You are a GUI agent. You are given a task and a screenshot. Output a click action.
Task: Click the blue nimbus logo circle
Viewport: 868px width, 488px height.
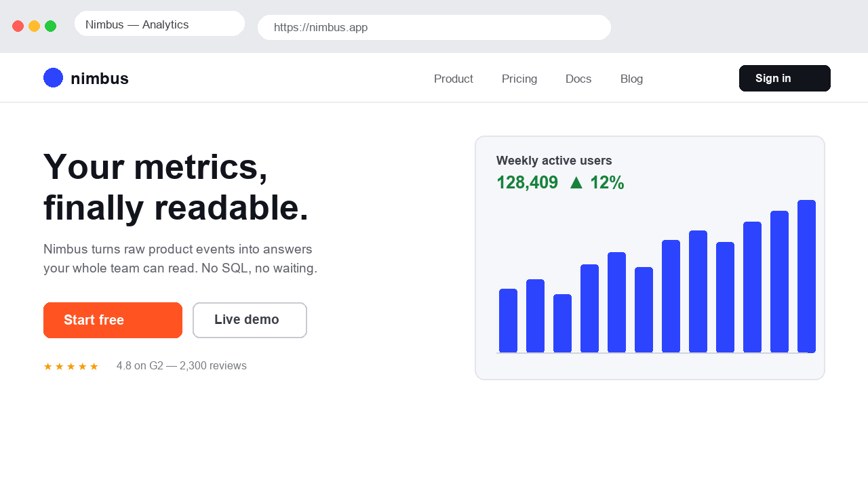(53, 78)
